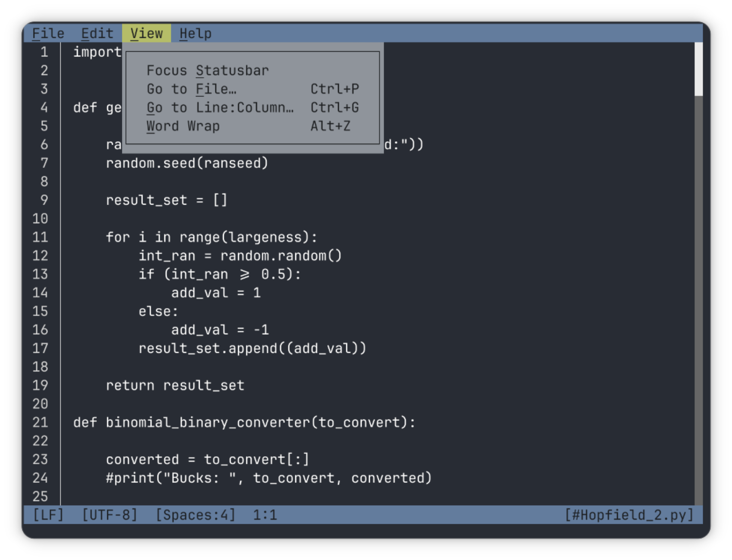The height and width of the screenshot is (560, 732).
Task: Place cursor on the random.seed(ranseed) line
Action: coord(188,163)
